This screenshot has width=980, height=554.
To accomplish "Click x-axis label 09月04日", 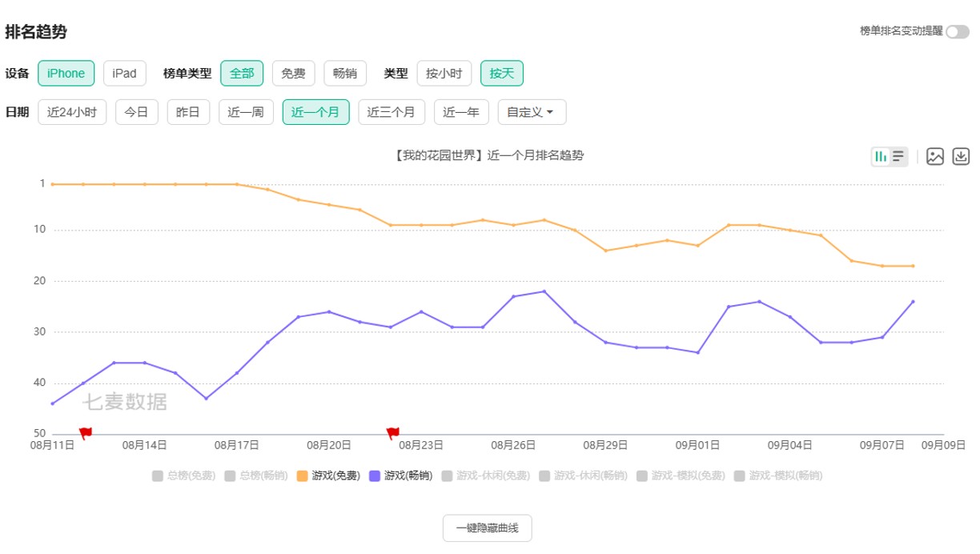I will point(790,445).
